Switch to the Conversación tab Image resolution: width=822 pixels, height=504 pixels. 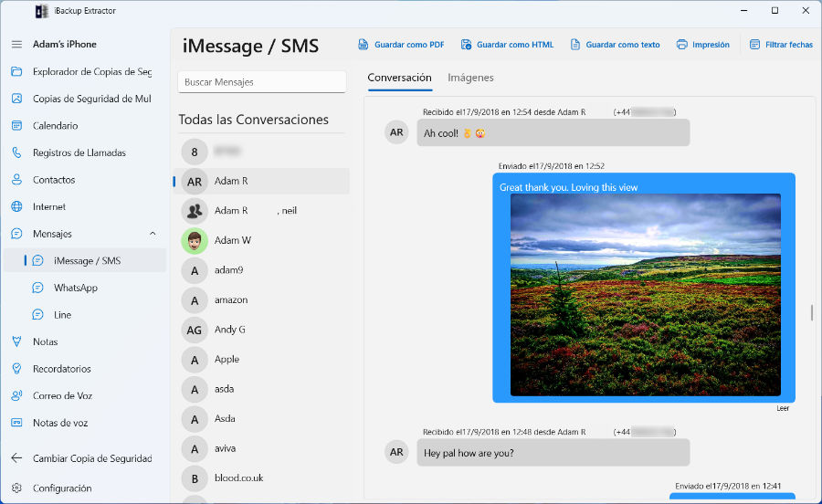click(x=399, y=78)
